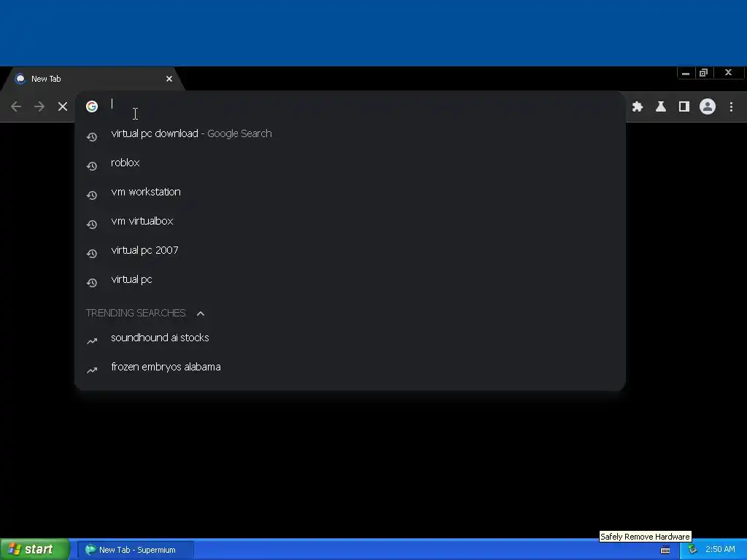
Task: Toggle the side panel icon
Action: tap(684, 106)
